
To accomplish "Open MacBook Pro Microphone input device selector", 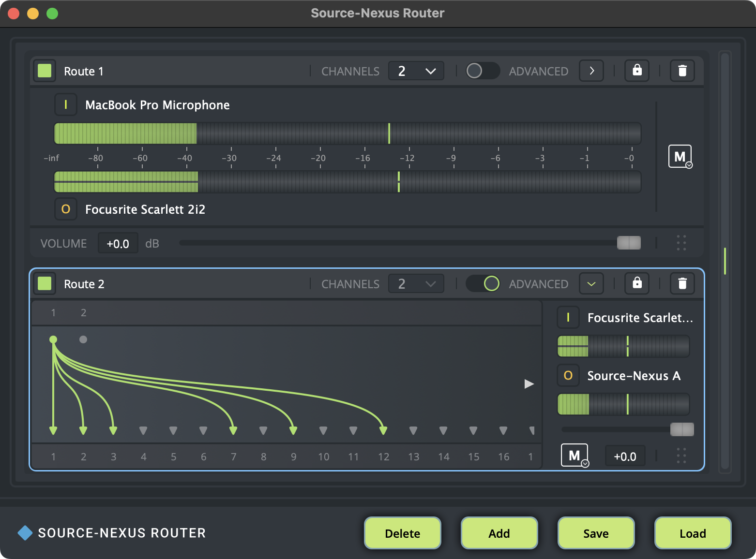I will coord(157,105).
